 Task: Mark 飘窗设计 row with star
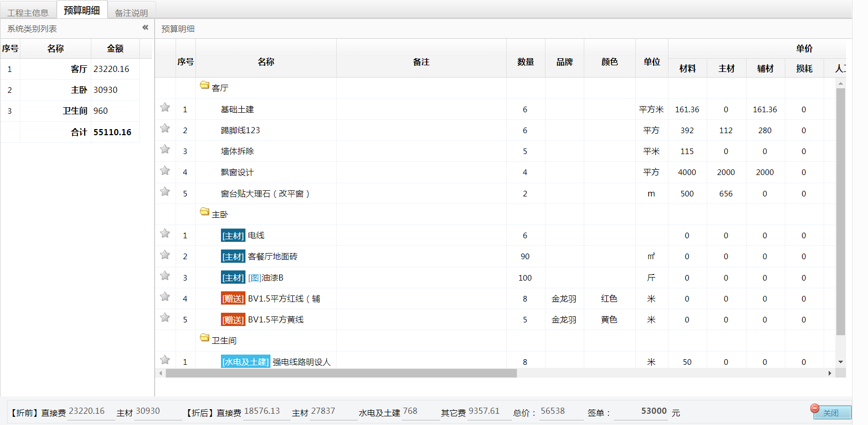(x=165, y=170)
